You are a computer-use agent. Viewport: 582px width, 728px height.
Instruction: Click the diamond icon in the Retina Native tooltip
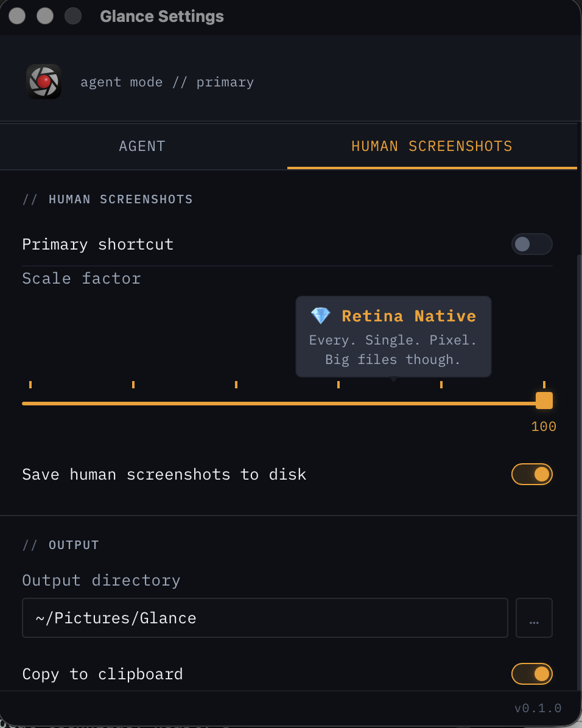click(x=320, y=315)
